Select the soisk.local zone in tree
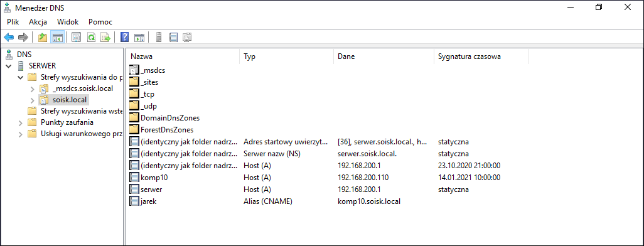 pos(70,100)
